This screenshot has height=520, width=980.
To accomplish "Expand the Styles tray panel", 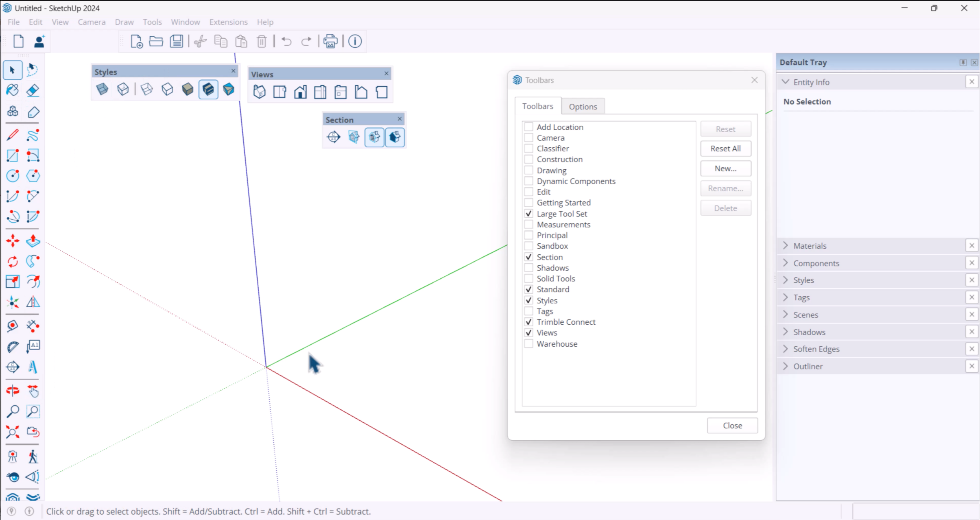I will click(786, 280).
